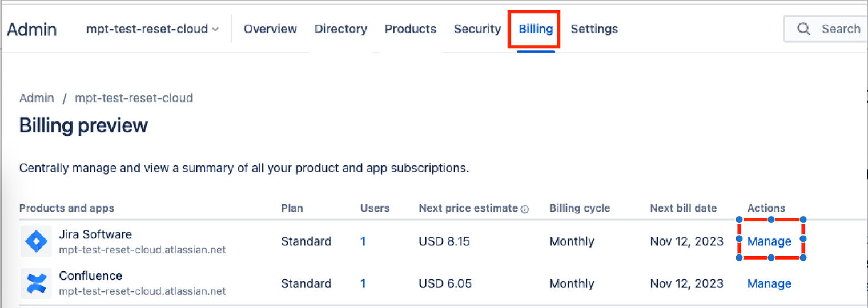Open Confluence user count link
The width and height of the screenshot is (868, 308).
(x=363, y=283)
